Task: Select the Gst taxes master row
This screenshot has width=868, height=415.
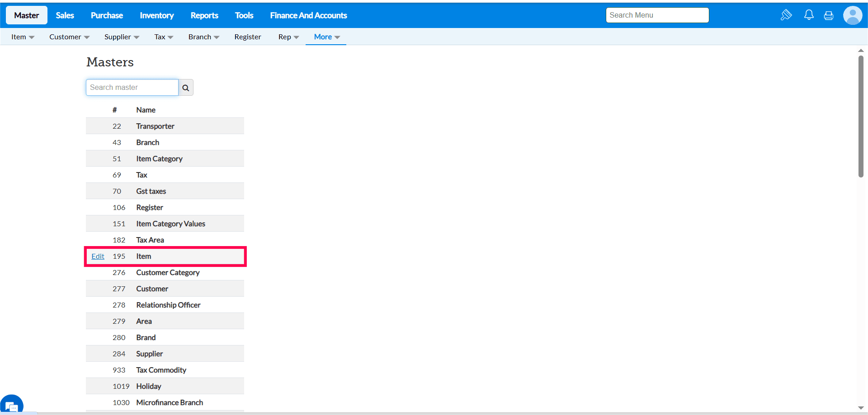Action: click(x=165, y=191)
